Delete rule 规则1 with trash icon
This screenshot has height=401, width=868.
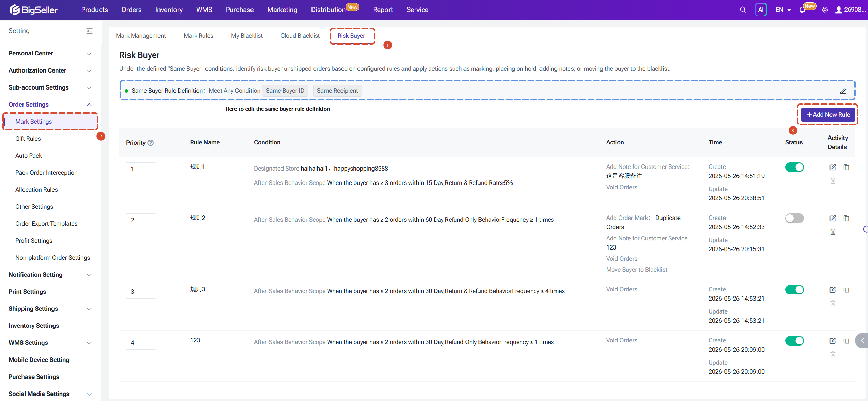click(833, 181)
